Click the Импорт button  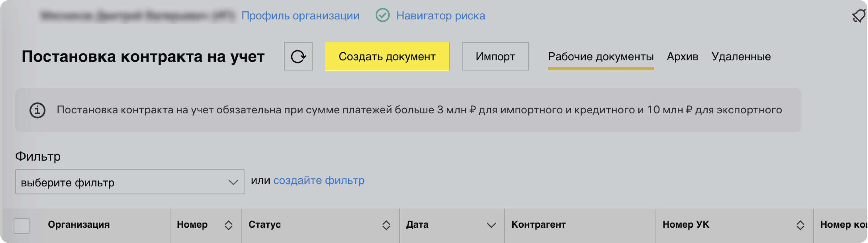495,57
